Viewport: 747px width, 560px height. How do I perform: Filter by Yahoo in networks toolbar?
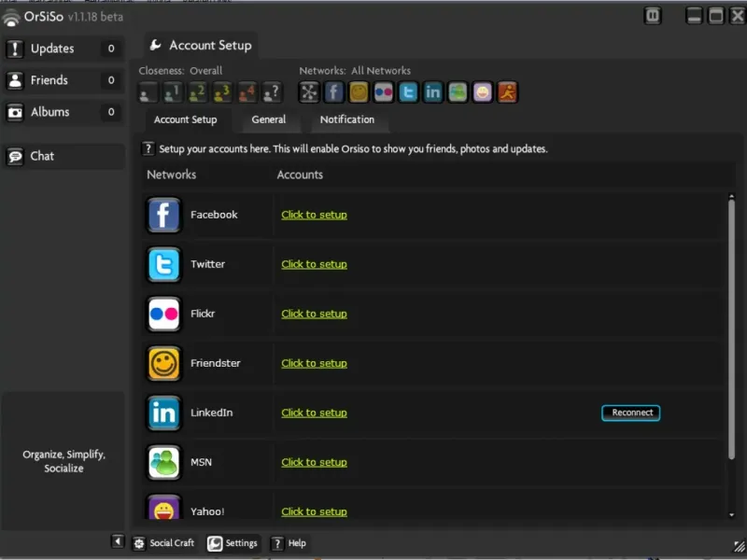coord(483,92)
